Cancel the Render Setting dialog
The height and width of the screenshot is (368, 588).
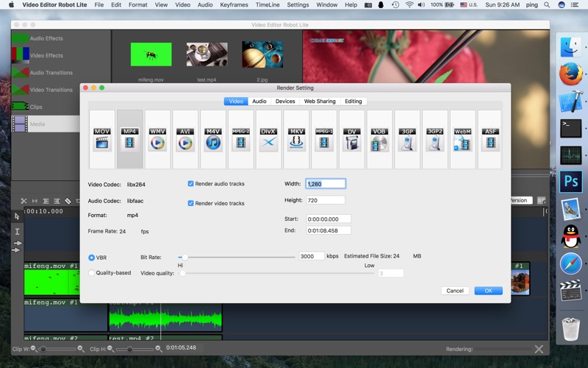(455, 291)
